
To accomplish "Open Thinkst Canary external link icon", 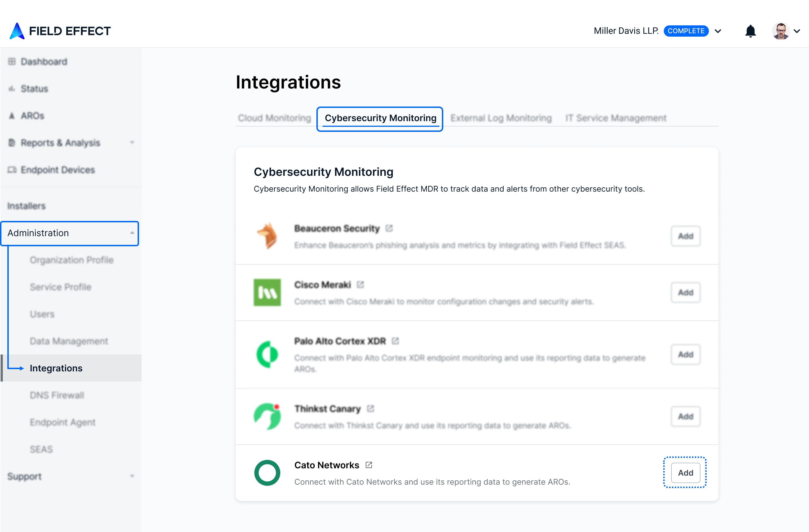I will coord(371,409).
